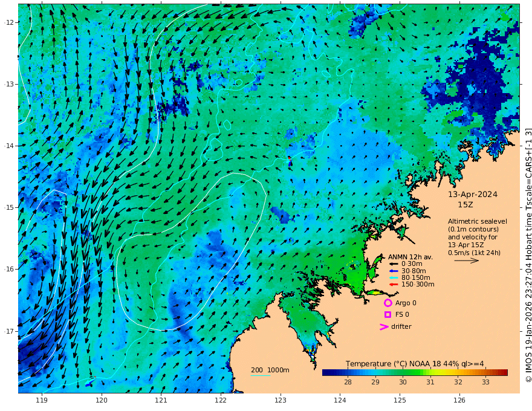Screen dimensions: 532x411
Task: Click the cyan 80-150m legend arrow
Action: tap(394, 278)
